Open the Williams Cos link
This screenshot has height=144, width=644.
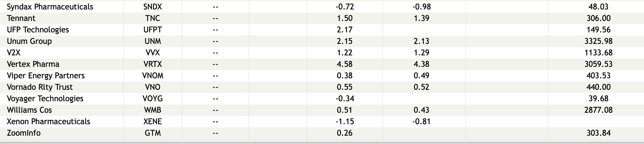tap(29, 110)
